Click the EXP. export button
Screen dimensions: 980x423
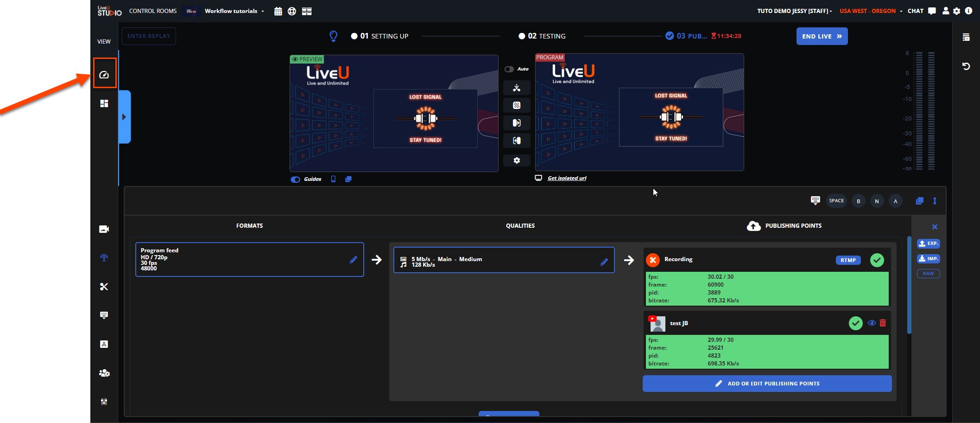(x=929, y=244)
